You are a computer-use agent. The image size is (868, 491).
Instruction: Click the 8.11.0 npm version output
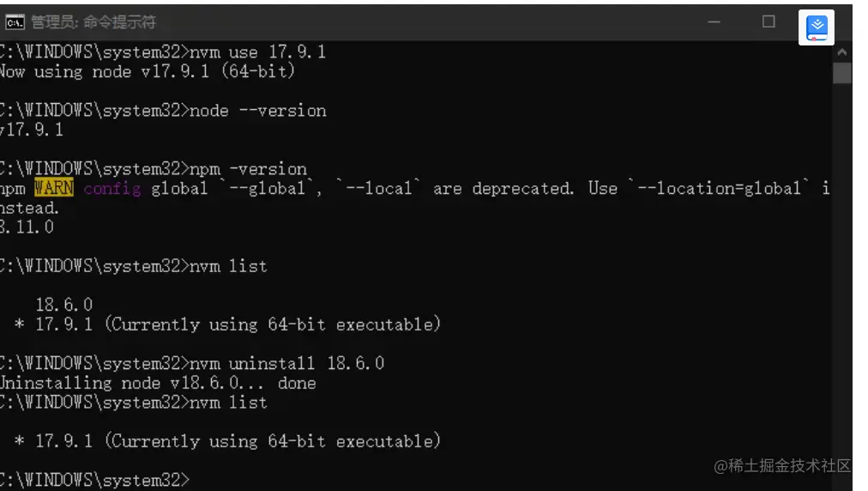[x=27, y=227]
